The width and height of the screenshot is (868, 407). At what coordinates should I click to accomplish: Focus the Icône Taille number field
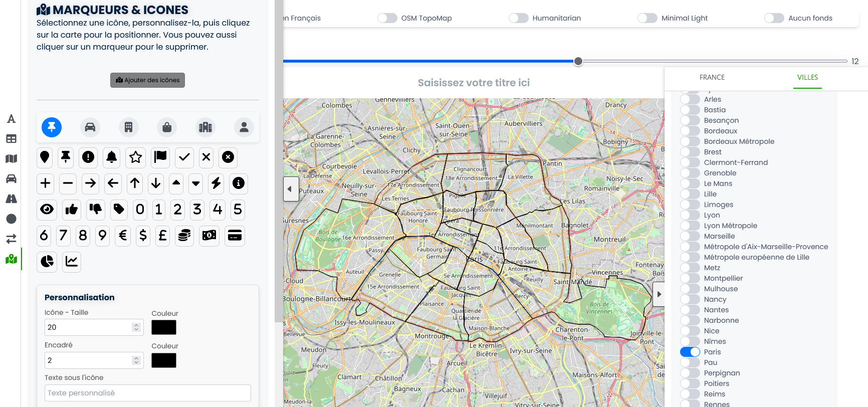(94, 327)
